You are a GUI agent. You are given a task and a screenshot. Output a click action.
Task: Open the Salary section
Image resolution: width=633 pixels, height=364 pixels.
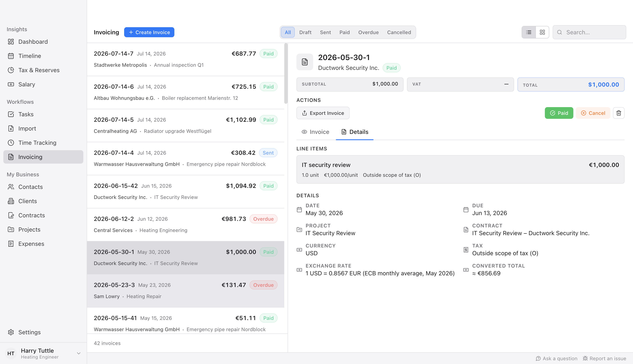coord(43,84)
